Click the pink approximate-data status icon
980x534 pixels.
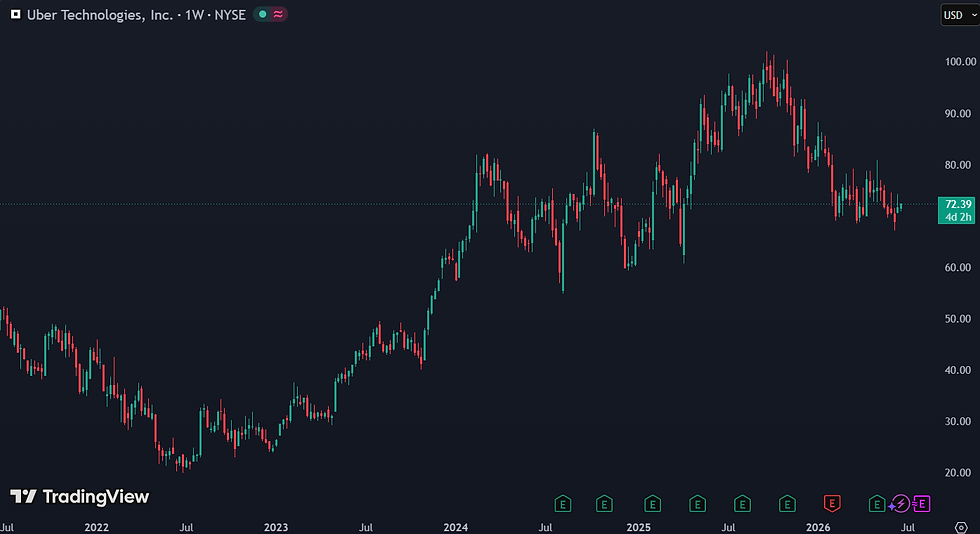278,14
